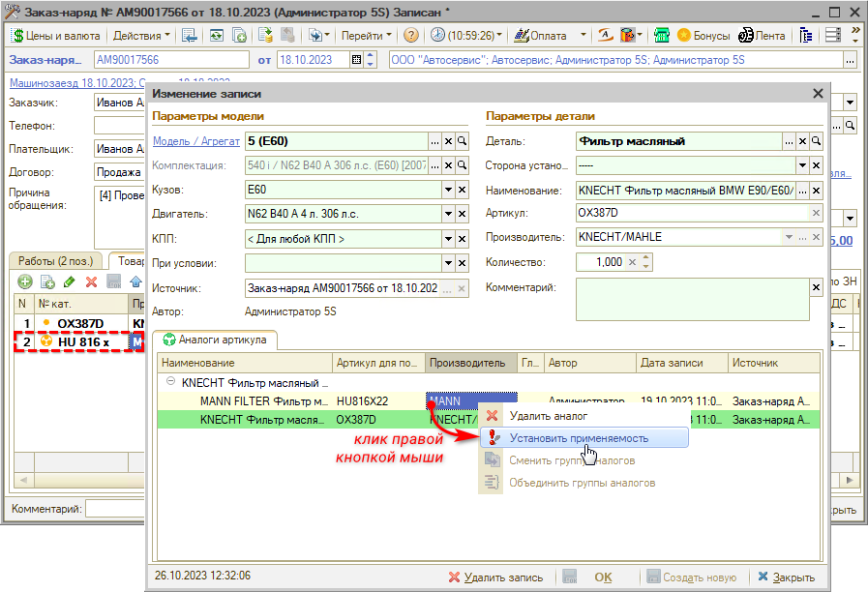Choose Установить применяемость from context menu
This screenshot has width=868, height=592.
584,438
